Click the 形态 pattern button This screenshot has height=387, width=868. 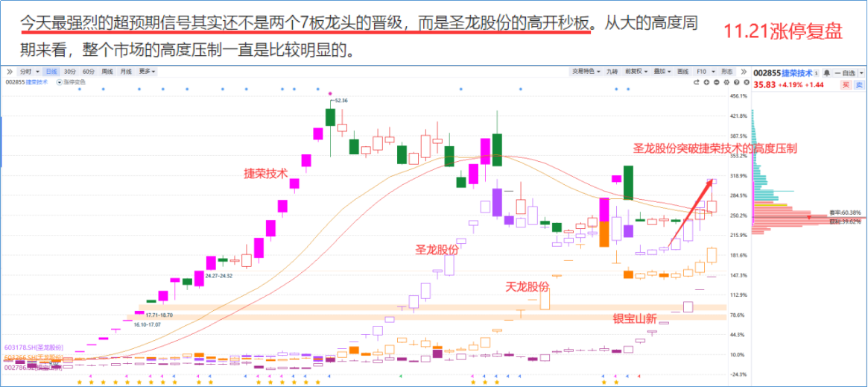[727, 72]
